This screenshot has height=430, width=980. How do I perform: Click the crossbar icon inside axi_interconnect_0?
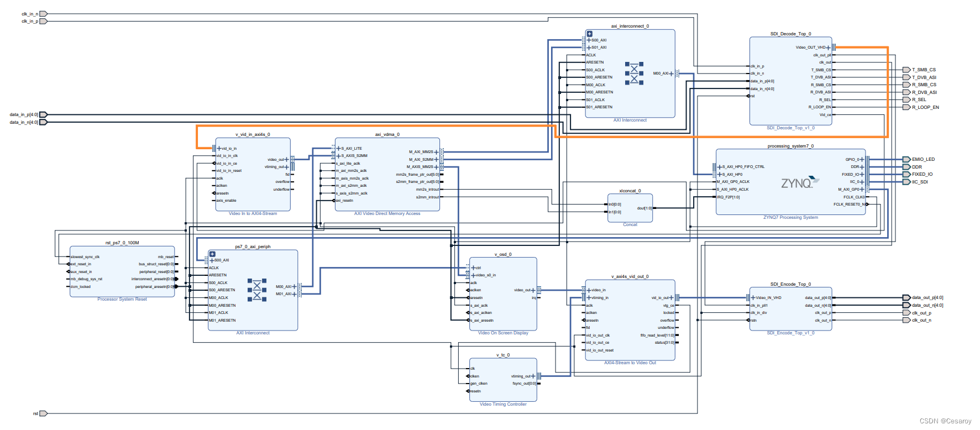pyautogui.click(x=634, y=73)
